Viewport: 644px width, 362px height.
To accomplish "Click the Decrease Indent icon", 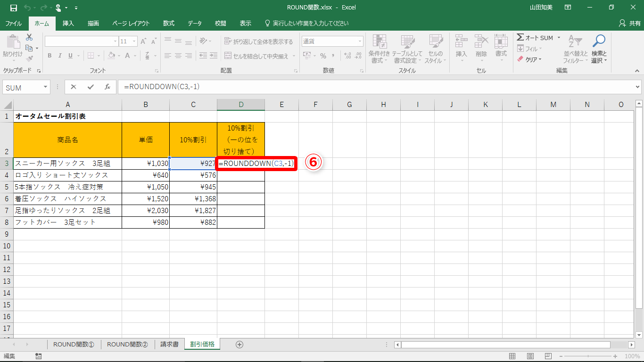I will click(203, 56).
